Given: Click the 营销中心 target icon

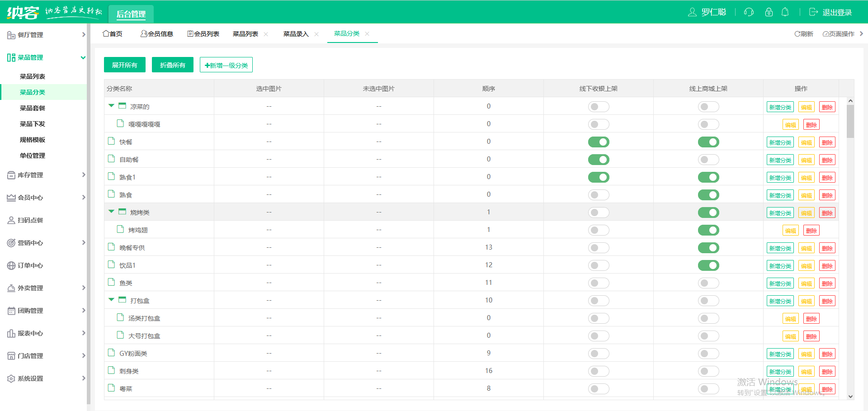Looking at the screenshot, I should pyautogui.click(x=11, y=243).
